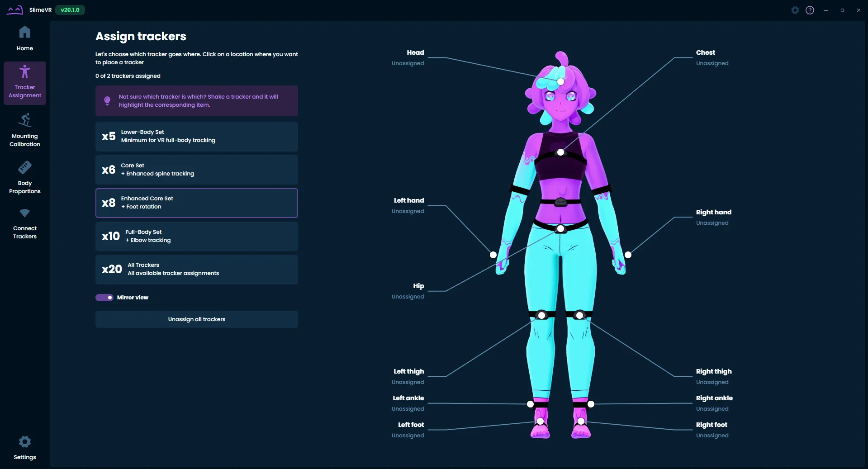Open Connect Trackers wifi icon

25,213
